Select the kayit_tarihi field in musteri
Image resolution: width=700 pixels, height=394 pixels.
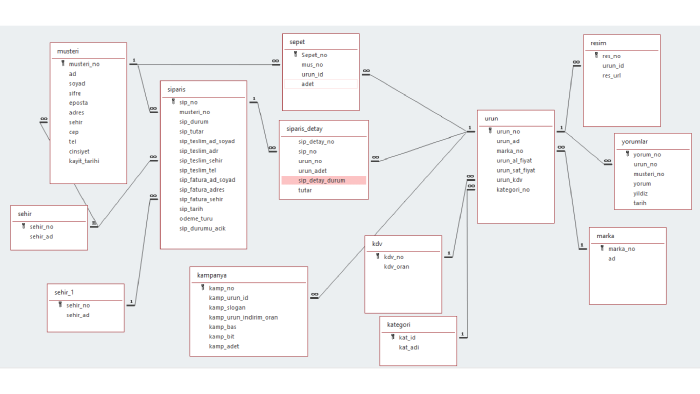[84, 161]
